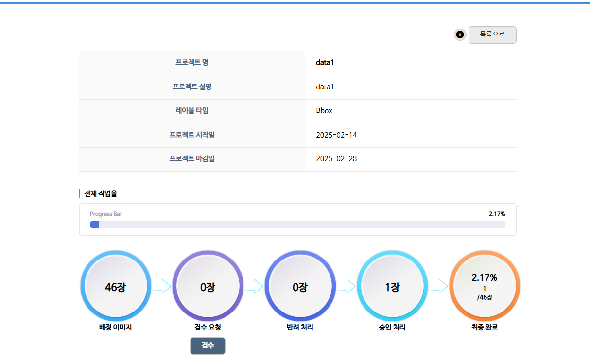Screen dimensions: 590x364
Task: Click the deadline date 2025-02-28
Action: click(336, 159)
